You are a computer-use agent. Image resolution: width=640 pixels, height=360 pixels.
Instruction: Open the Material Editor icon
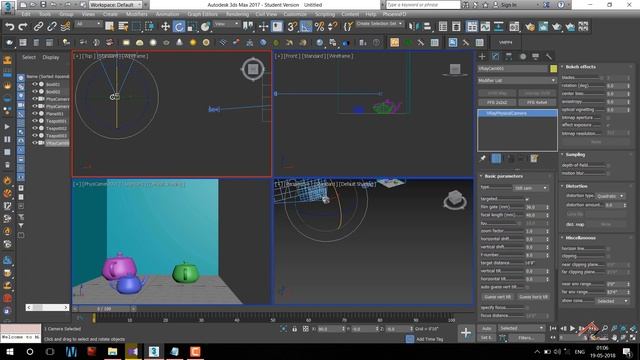point(514,27)
